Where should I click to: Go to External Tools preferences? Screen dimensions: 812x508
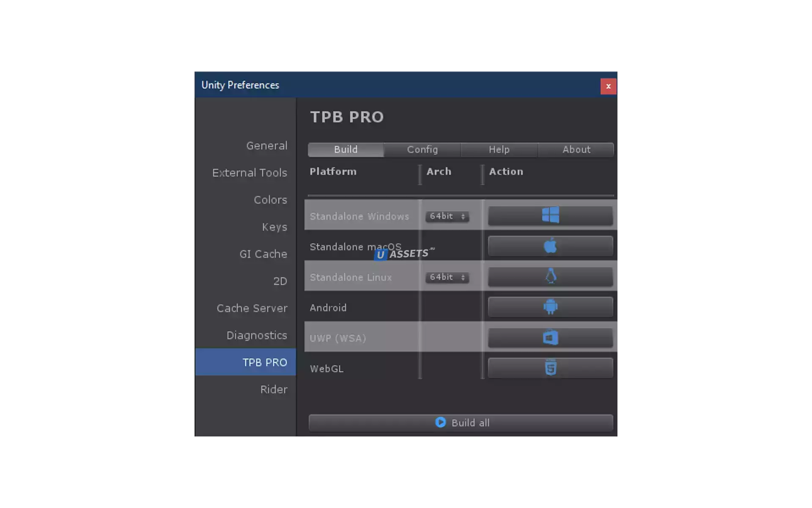tap(250, 173)
